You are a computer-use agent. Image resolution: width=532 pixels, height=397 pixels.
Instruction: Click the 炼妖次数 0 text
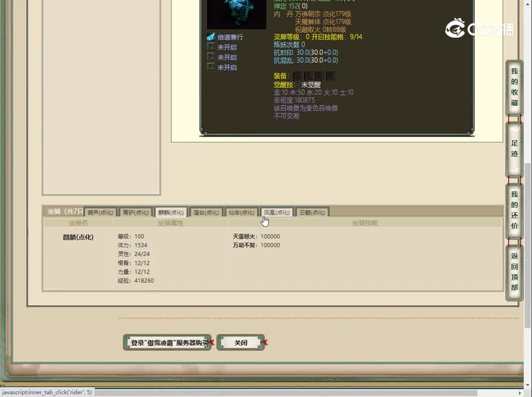[289, 45]
